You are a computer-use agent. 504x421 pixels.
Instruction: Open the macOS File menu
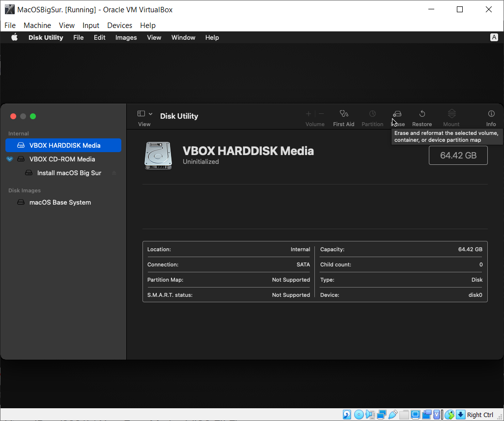pos(79,37)
